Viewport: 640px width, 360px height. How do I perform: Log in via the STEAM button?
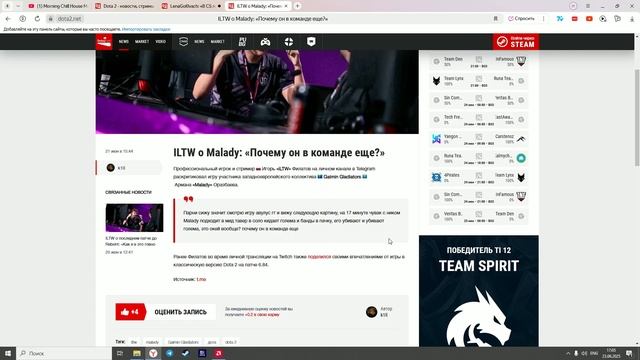(x=516, y=42)
